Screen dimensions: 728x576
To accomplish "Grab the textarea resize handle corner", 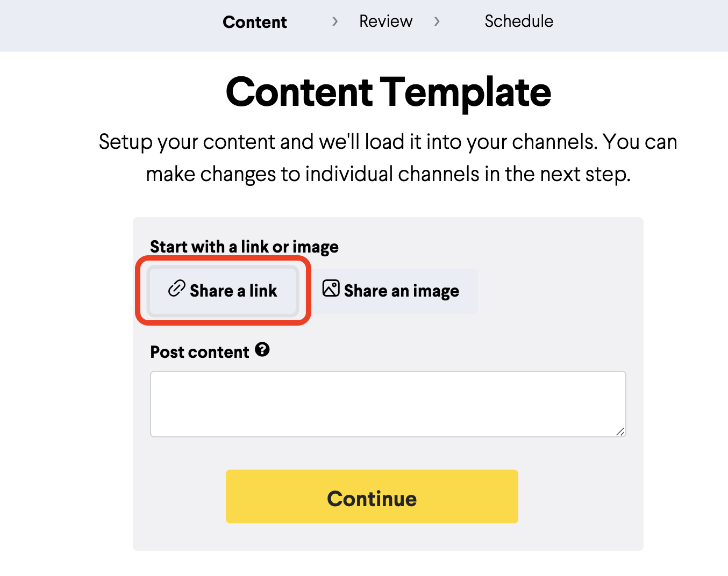I will tap(620, 431).
